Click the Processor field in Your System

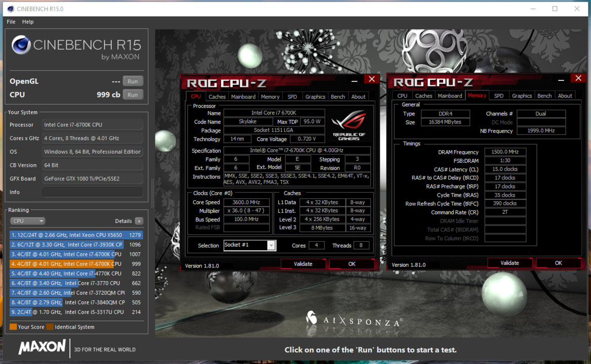(x=92, y=124)
